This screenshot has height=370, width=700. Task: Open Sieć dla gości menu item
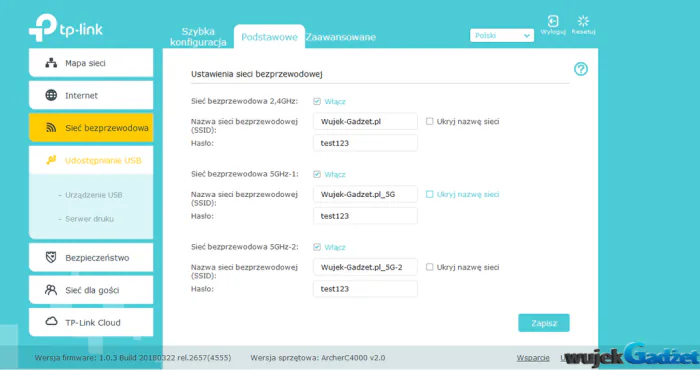[91, 290]
